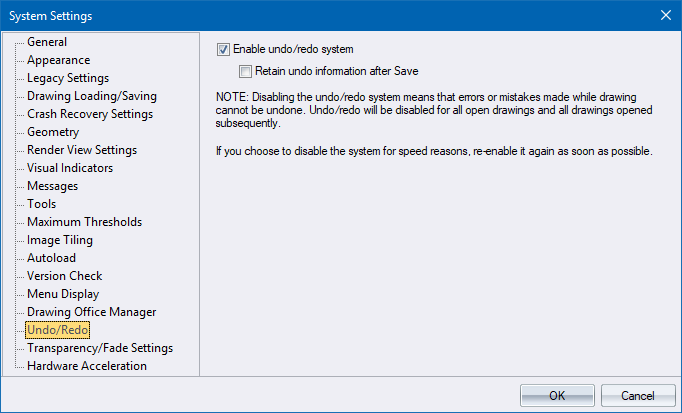
Task: Close the System Settings dialog
Action: 666,14
